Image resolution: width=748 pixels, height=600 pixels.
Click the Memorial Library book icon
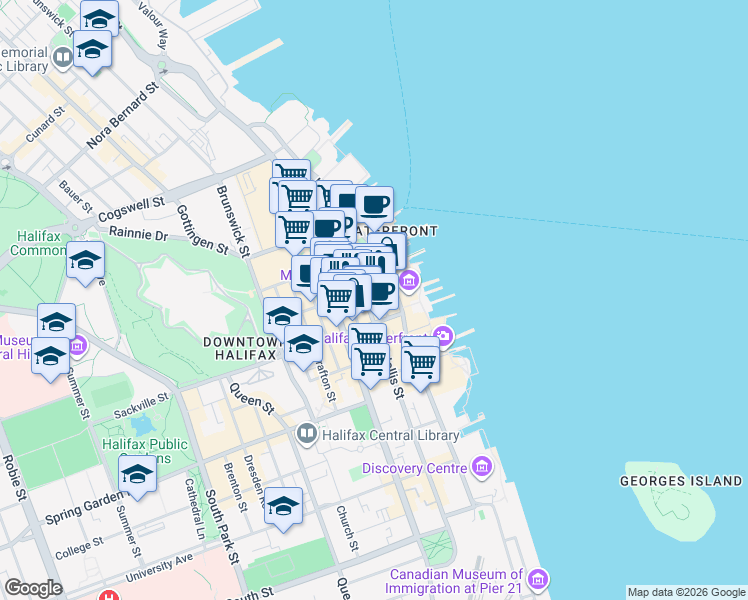[62, 58]
